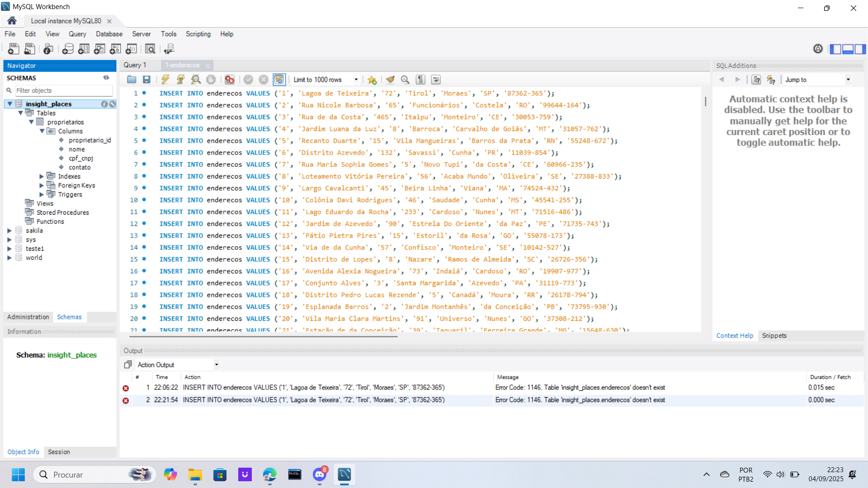Collapse the proprietarios table node
The height and width of the screenshot is (488, 868).
pyautogui.click(x=31, y=122)
